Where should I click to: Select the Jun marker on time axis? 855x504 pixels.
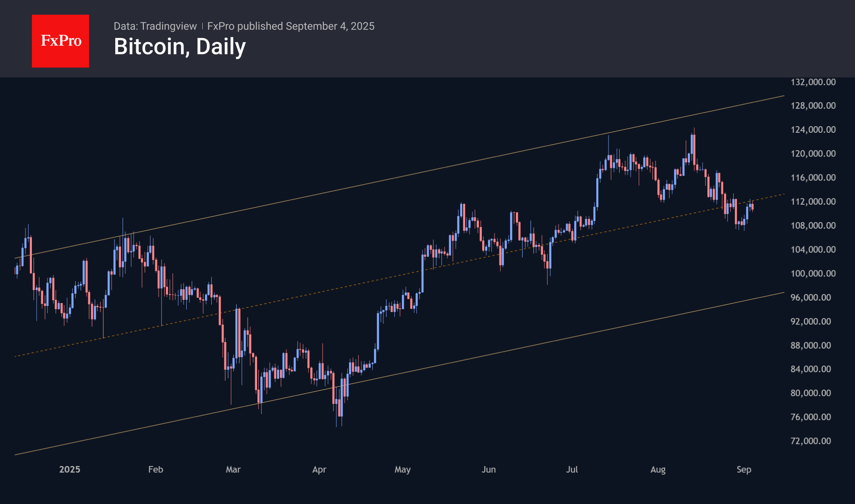click(488, 470)
